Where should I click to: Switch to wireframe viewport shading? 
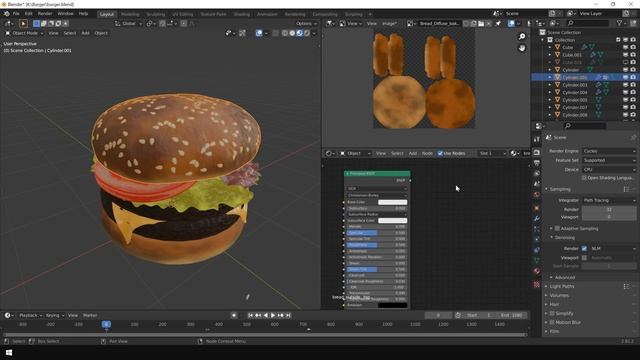click(285, 33)
